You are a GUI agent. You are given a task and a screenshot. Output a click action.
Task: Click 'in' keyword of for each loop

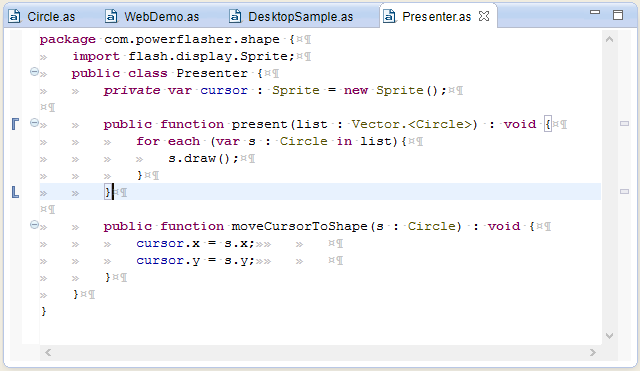[344, 141]
